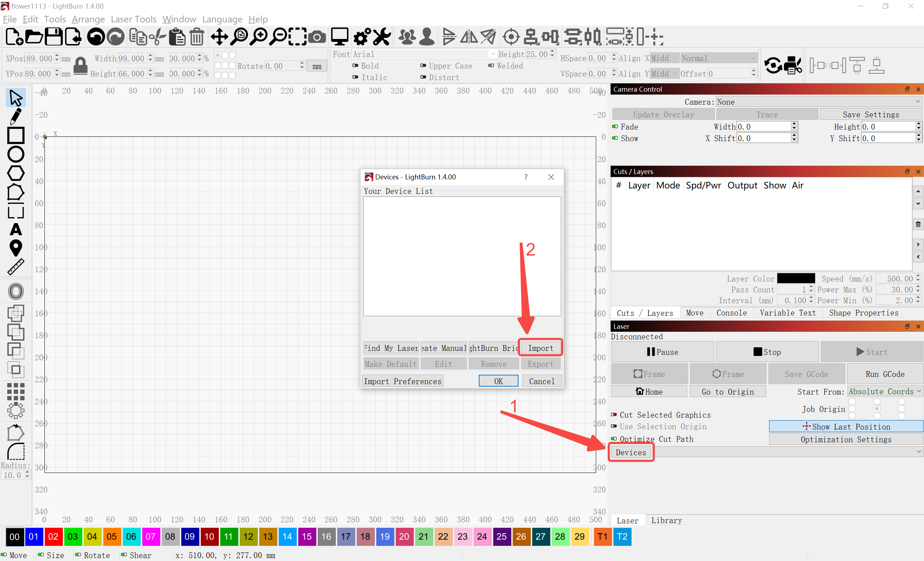
Task: Click the Cut scissors icon
Action: (x=157, y=37)
